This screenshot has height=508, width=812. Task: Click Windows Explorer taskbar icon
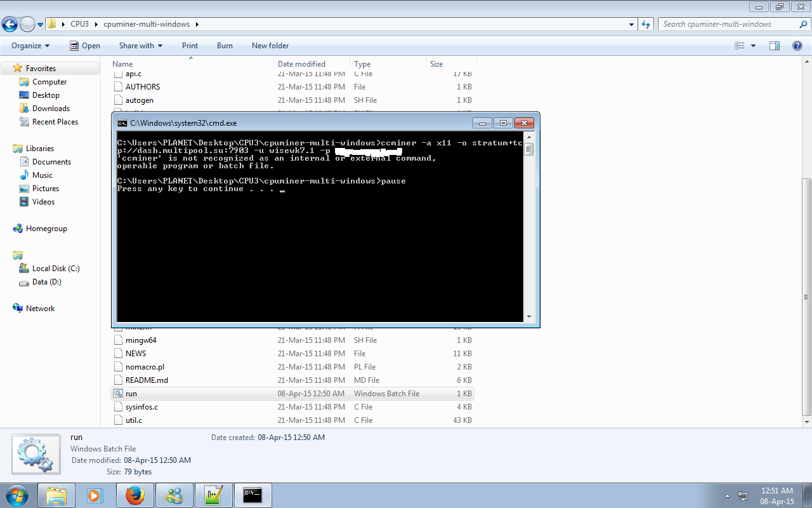pos(56,495)
